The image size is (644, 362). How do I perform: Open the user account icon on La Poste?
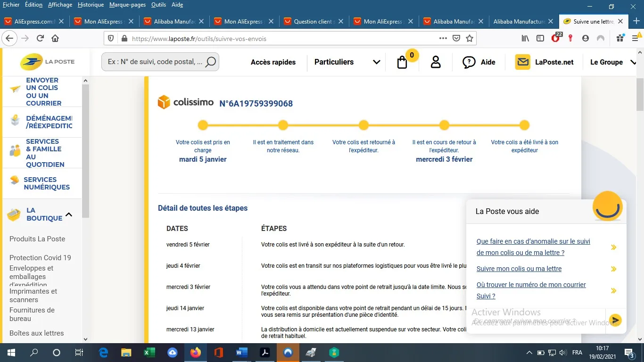436,62
